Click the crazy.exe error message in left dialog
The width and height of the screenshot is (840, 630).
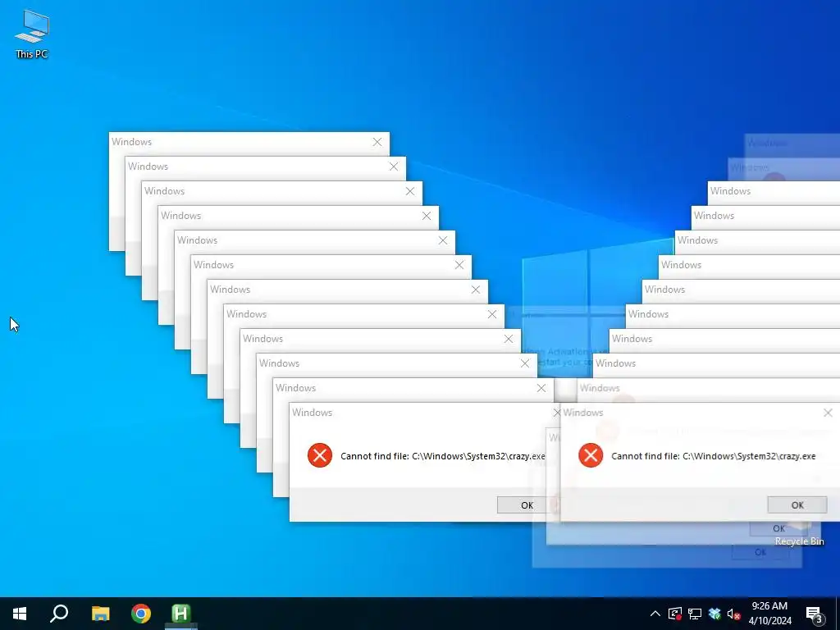tap(442, 456)
